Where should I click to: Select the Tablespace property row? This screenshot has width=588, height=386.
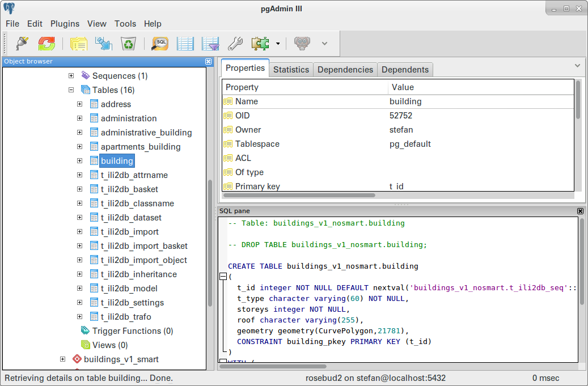point(398,144)
